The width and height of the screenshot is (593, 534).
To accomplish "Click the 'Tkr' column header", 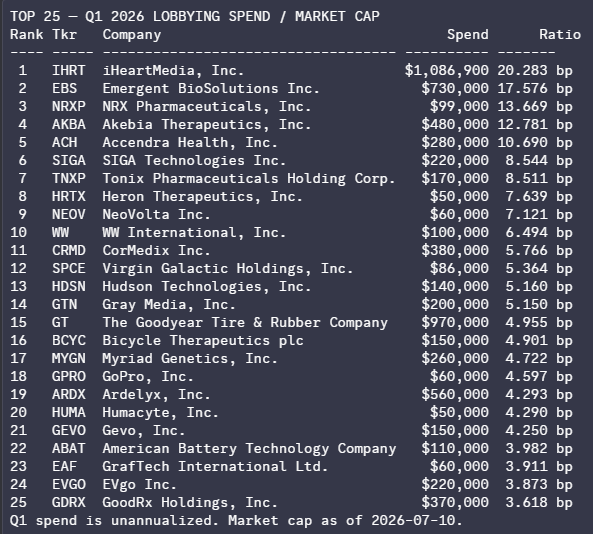I will point(64,34).
